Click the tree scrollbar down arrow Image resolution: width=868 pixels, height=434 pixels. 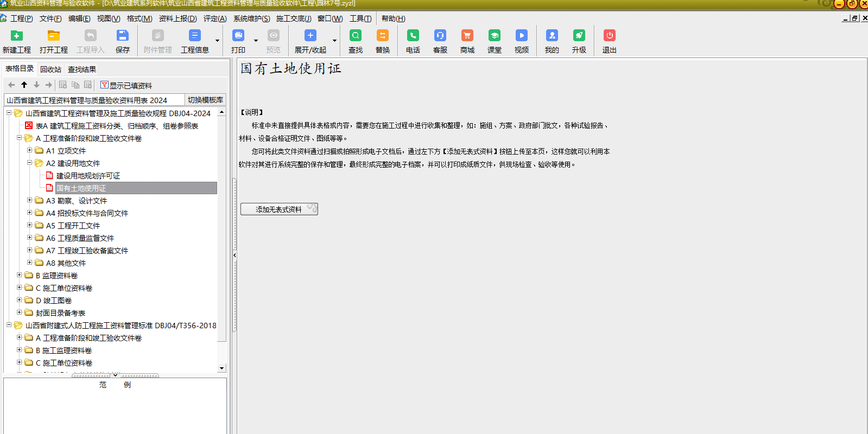[221, 368]
